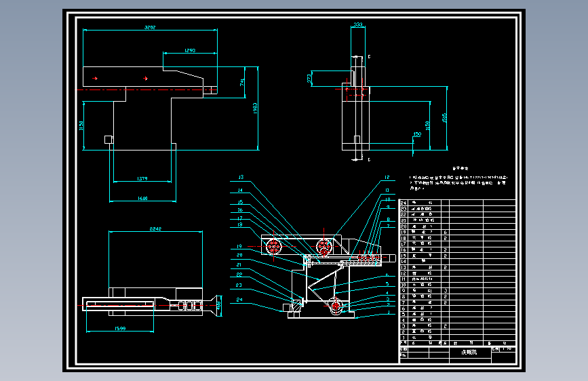This screenshot has height=381, width=588.
Task: Click the title block drawing name 洗碗机
Action: (x=469, y=352)
